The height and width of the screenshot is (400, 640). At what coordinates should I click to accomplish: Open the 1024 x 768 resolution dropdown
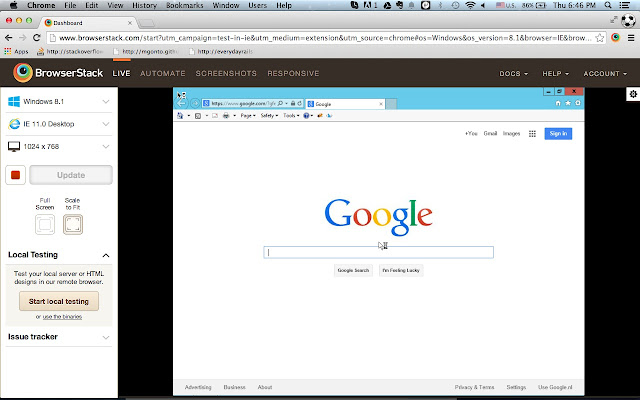tap(59, 147)
